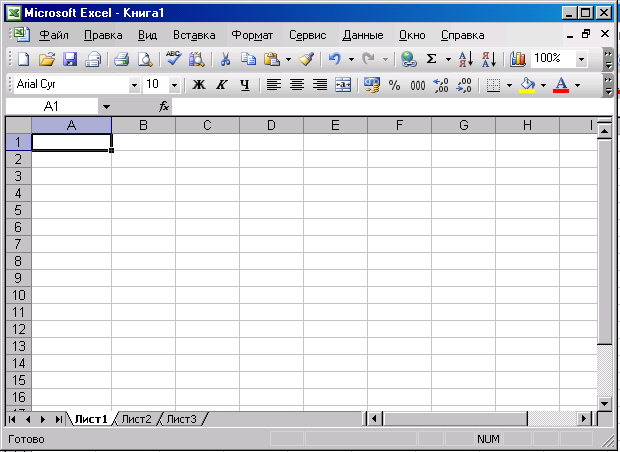Image resolution: width=620 pixels, height=452 pixels.
Task: Apply currency format icon
Action: pos(371,85)
